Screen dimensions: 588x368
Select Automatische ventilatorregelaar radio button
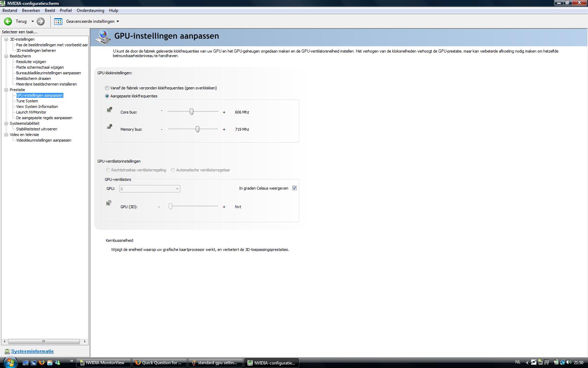coord(173,170)
